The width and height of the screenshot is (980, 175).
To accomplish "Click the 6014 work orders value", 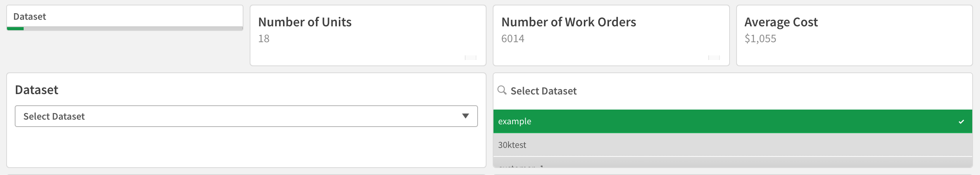I will 512,39.
